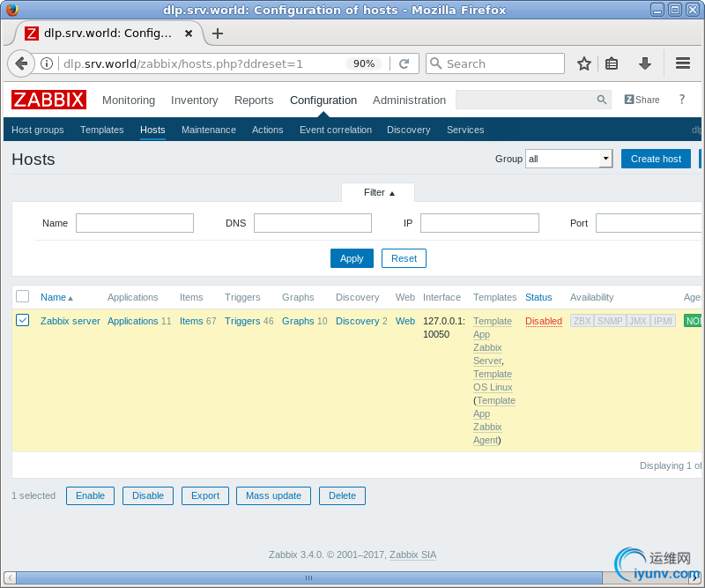Select the Hosts submenu item

tap(152, 130)
